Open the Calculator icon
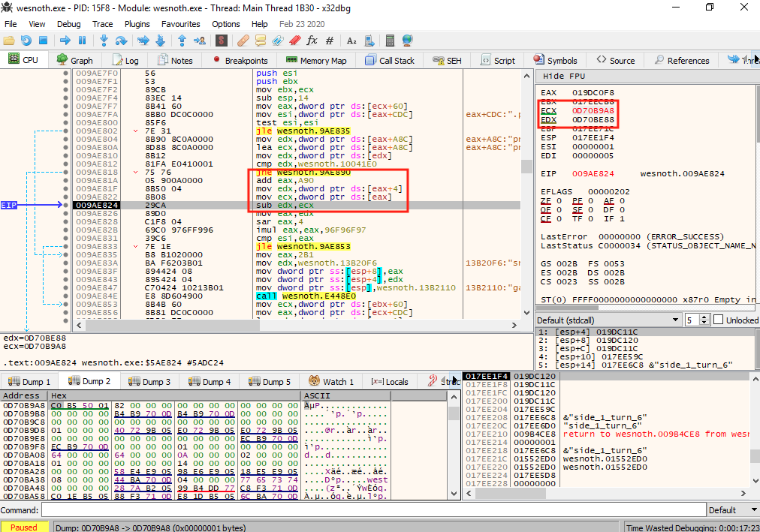 pos(391,41)
